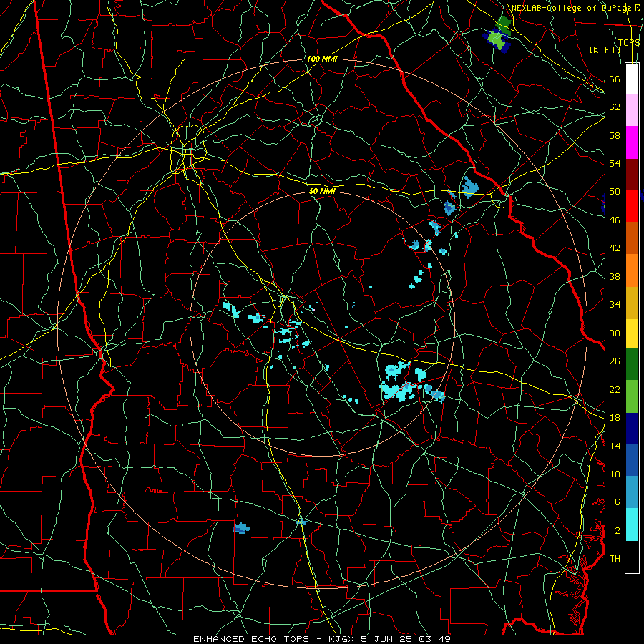Click the '(K FT)' legend units label
Screen dimensions: 644x644
(x=605, y=49)
